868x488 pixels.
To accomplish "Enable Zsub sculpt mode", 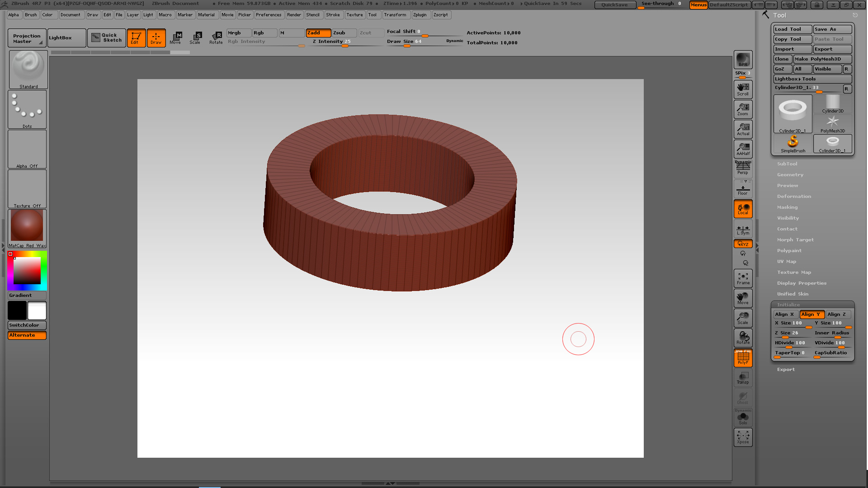I will (x=344, y=33).
